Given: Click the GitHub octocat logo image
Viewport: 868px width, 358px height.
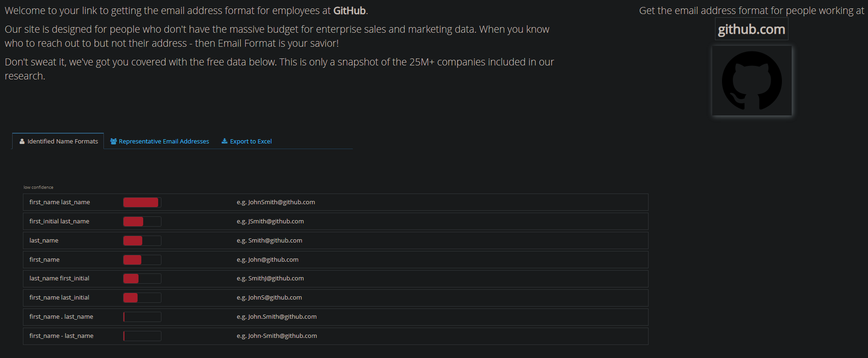Looking at the screenshot, I should pos(751,81).
